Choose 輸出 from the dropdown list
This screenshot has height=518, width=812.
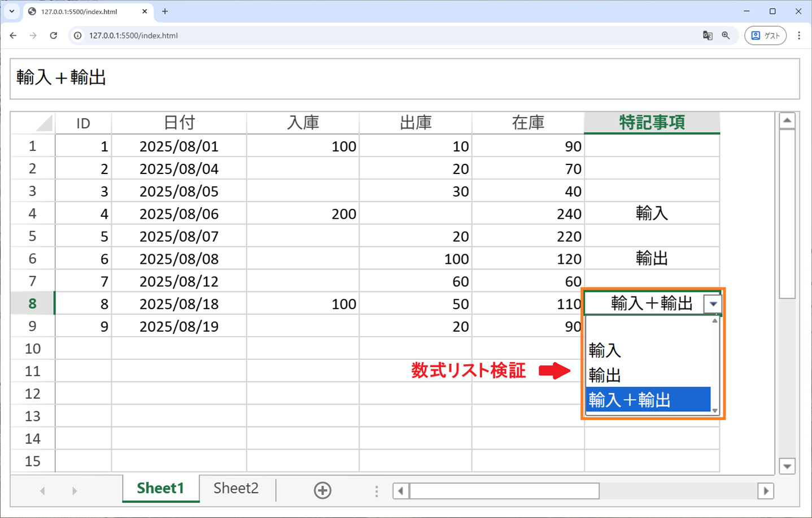648,375
